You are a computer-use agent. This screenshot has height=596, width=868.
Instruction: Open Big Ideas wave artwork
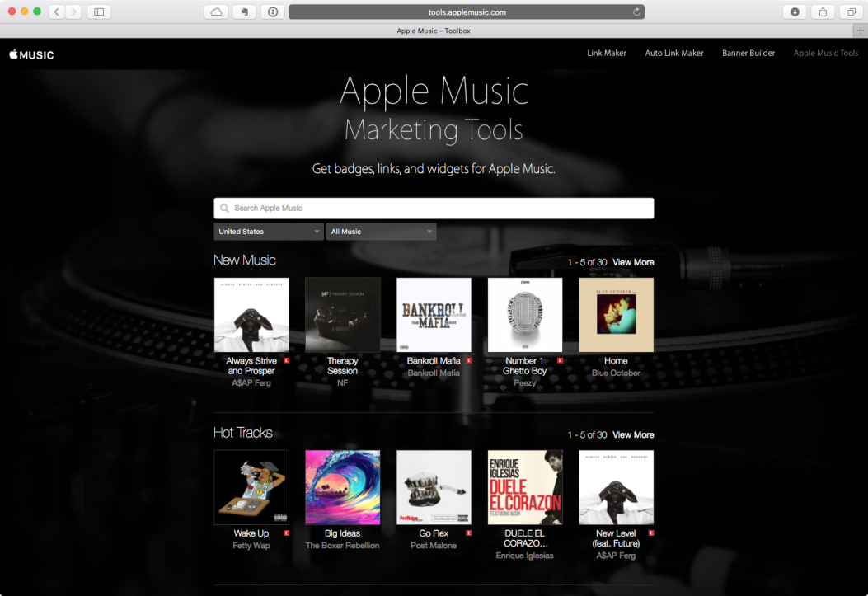(343, 487)
